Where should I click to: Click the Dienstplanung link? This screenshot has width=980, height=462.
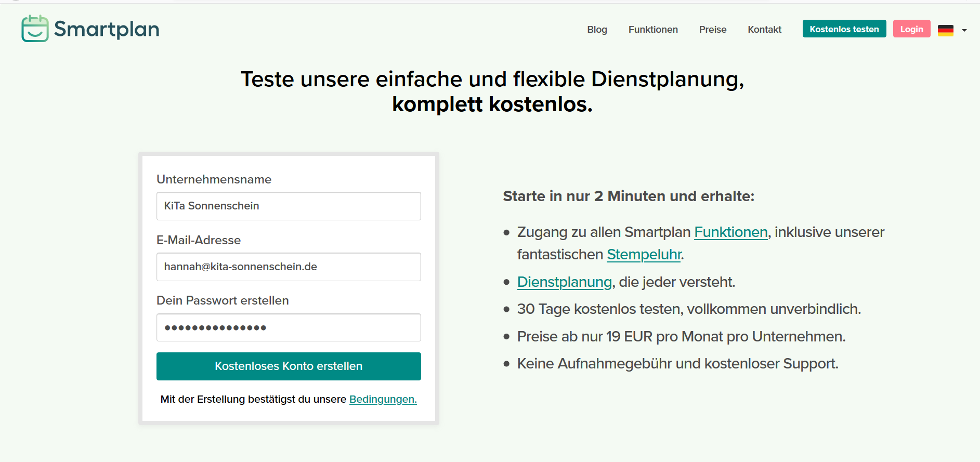tap(564, 282)
